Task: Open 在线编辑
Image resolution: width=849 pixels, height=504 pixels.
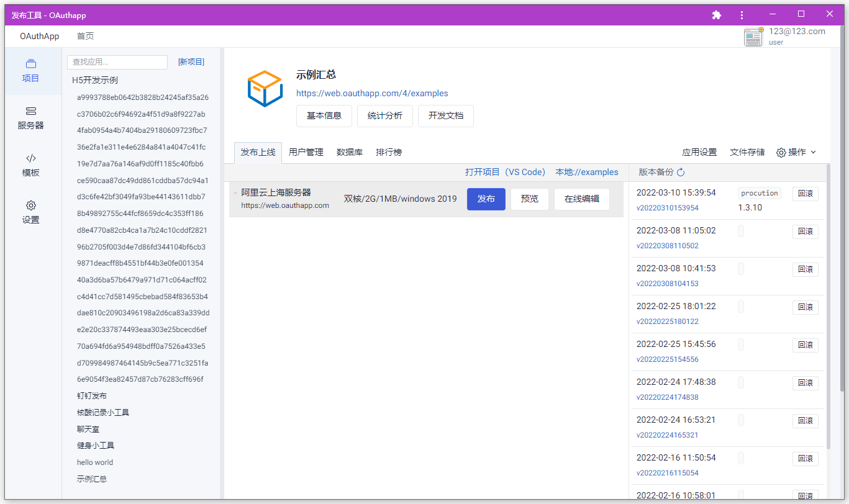Action: pos(582,199)
